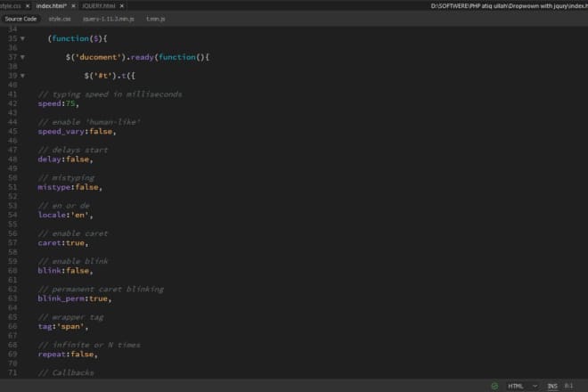Click the 'delay:false' line
Screen dimensions: 588x392
[65, 159]
